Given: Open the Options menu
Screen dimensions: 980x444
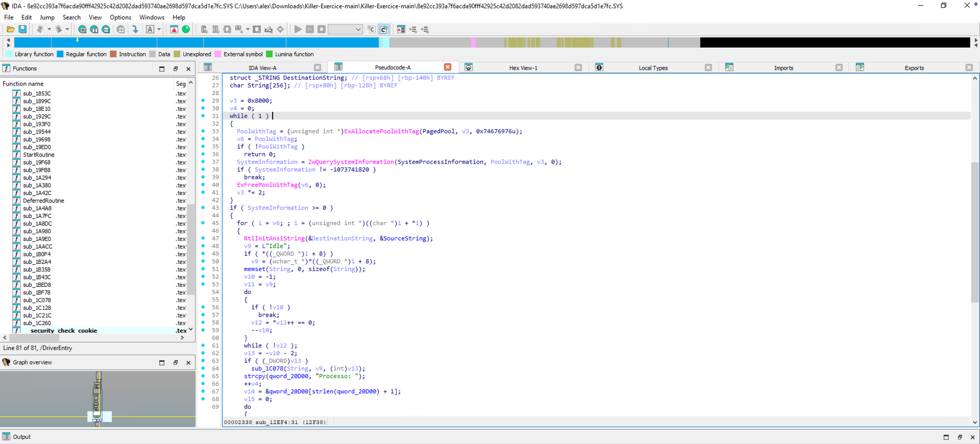Looking at the screenshot, I should pos(120,17).
